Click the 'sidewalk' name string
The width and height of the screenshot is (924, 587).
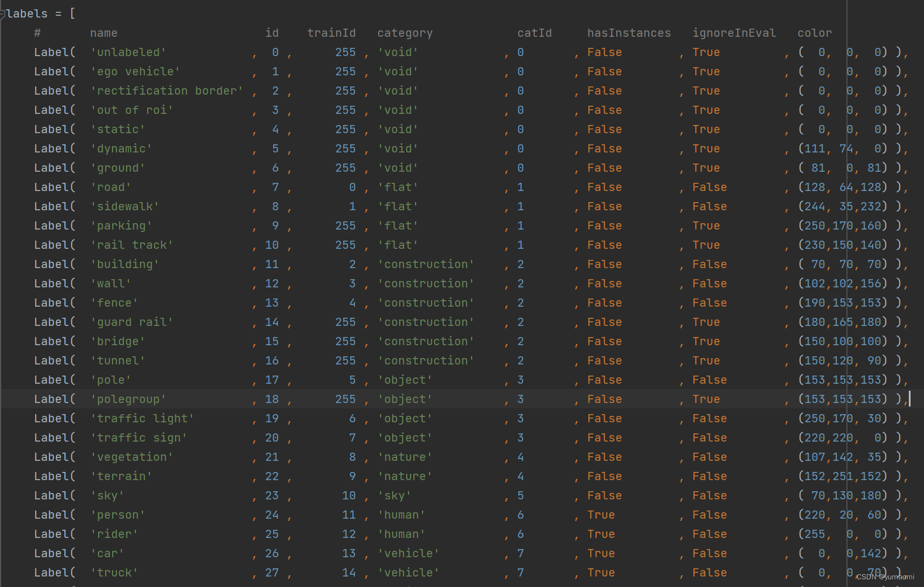[x=125, y=207]
